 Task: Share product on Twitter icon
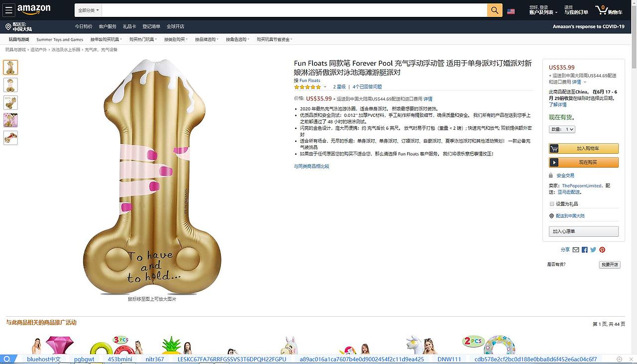593,250
